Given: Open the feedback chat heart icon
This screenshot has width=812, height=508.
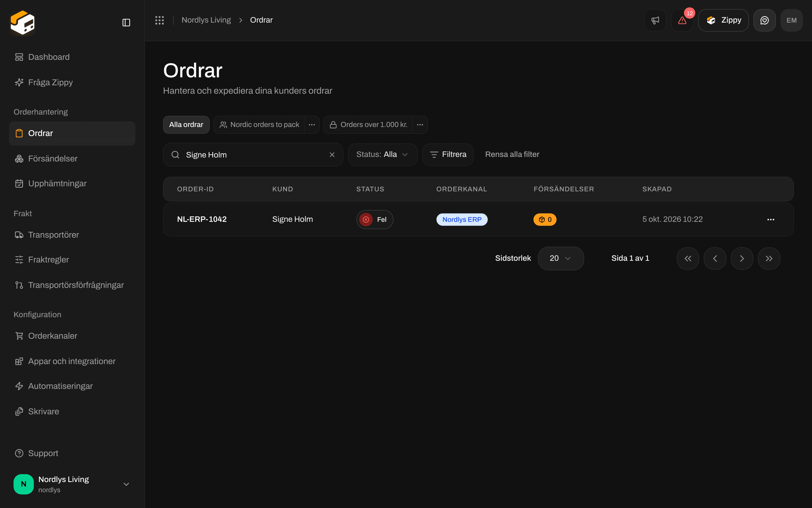Looking at the screenshot, I should point(764,20).
